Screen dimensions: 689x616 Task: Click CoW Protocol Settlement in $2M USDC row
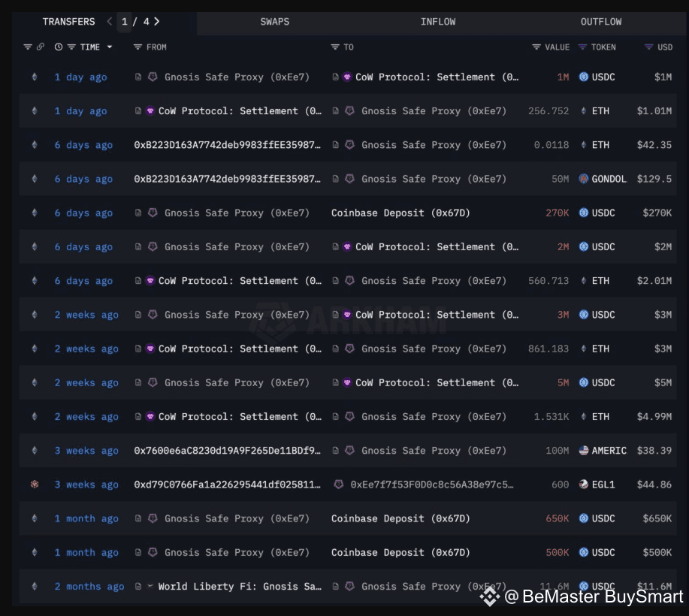437,247
